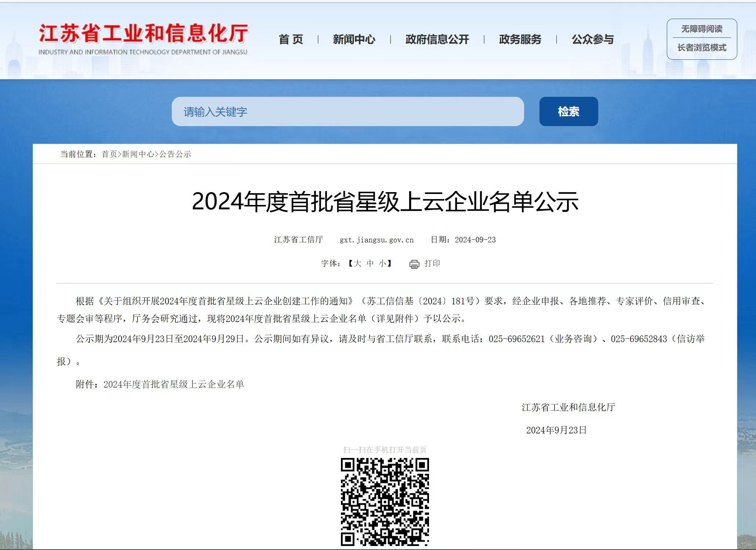Go to 政府信息公开 in the navigation
Image resolution: width=756 pixels, height=550 pixels.
coord(437,39)
